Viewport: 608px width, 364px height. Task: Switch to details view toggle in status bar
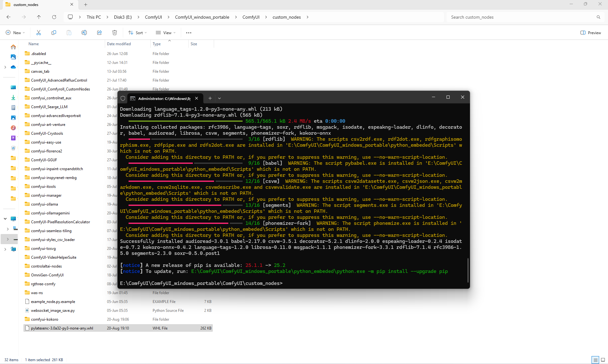click(595, 360)
